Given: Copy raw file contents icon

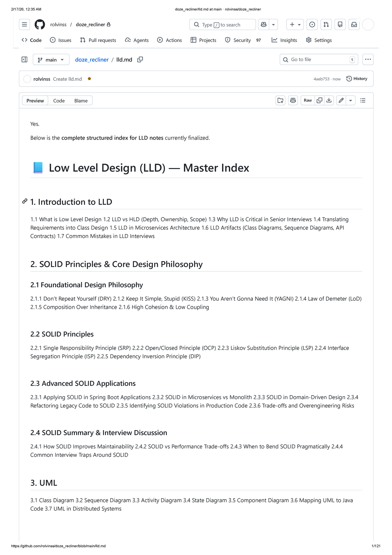Looking at the screenshot, I should coord(319,101).
